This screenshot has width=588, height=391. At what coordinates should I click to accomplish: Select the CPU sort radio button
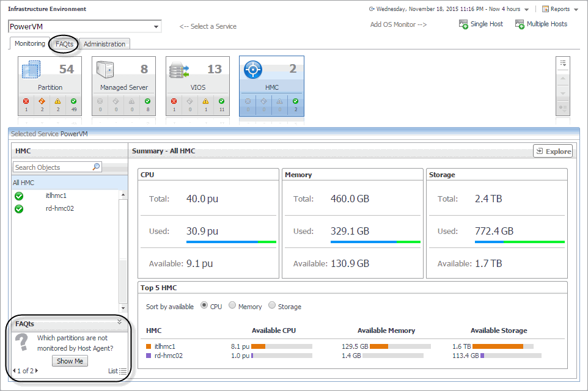[204, 306]
